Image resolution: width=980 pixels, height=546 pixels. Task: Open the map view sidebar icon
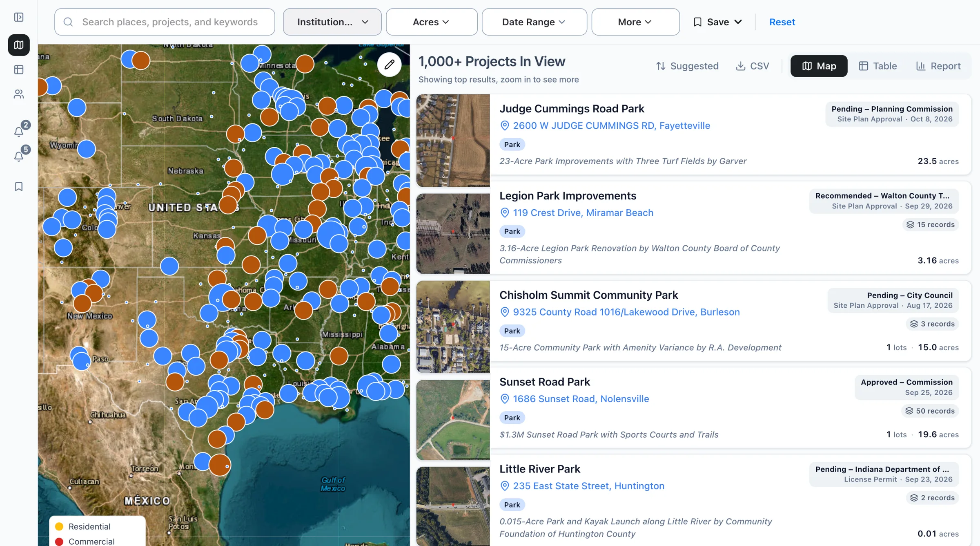pos(19,45)
